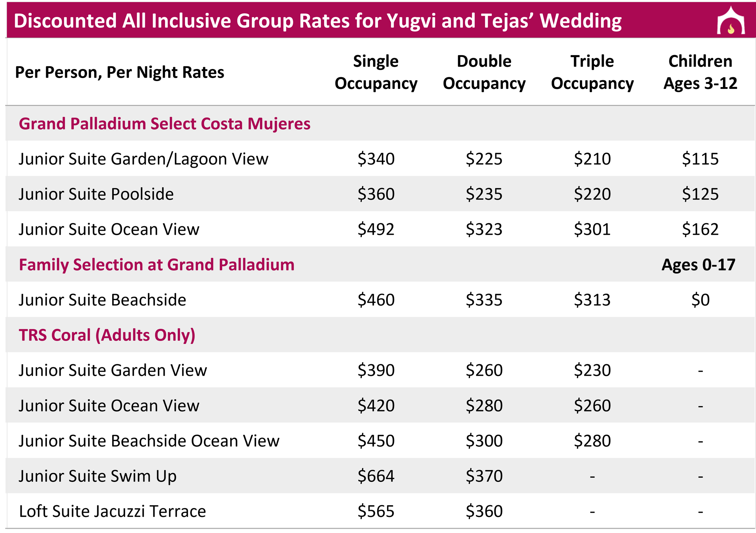Select the Ages 0-17 label
This screenshot has width=756, height=533.
coord(698,265)
